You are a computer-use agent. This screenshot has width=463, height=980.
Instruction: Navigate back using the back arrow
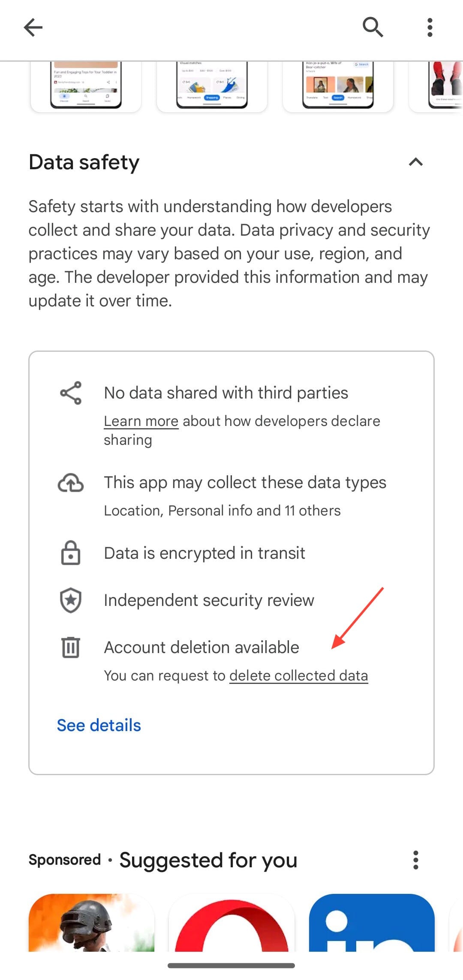[33, 27]
